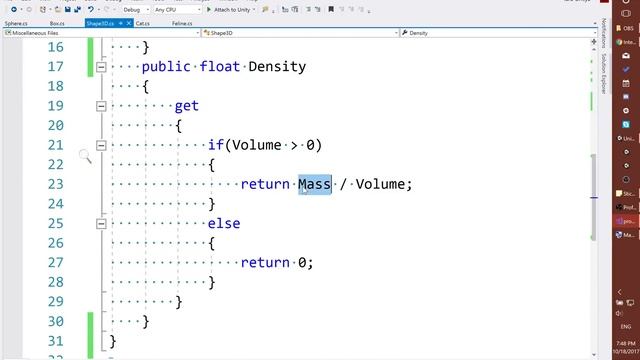
Task: Click the scroll down arrow of editor
Action: pos(594,355)
